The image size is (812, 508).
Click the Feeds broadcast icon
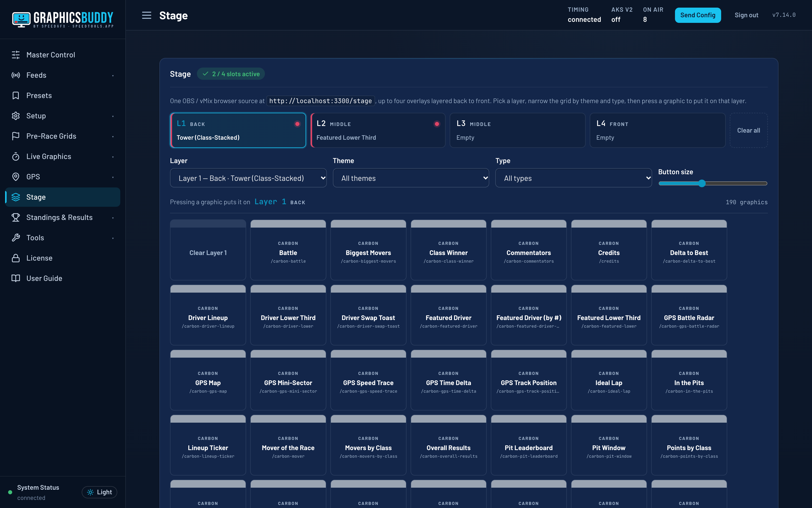coord(16,75)
